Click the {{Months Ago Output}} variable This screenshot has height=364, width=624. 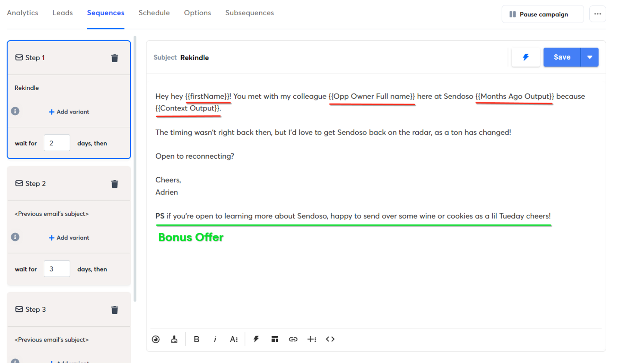click(515, 96)
